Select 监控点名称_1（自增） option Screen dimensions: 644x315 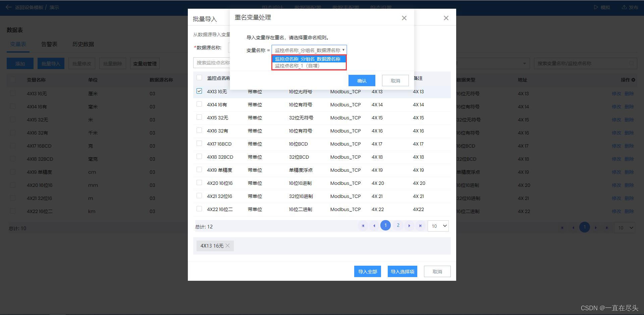309,66
